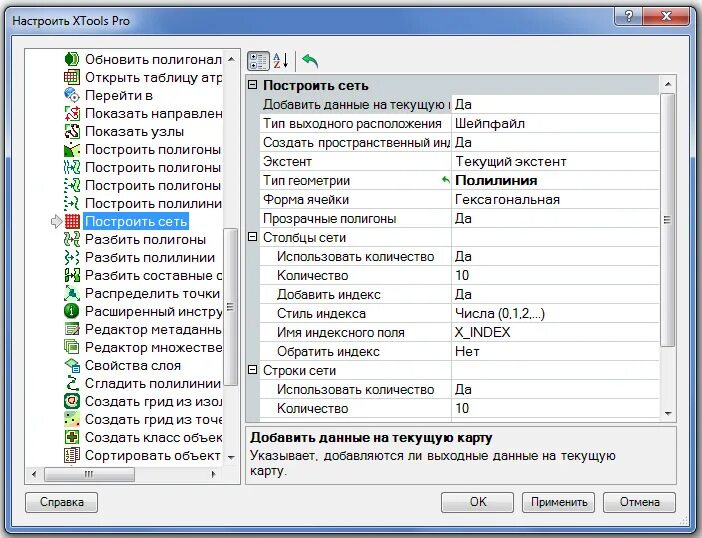
Task: Click the Применить button
Action: coord(558,502)
